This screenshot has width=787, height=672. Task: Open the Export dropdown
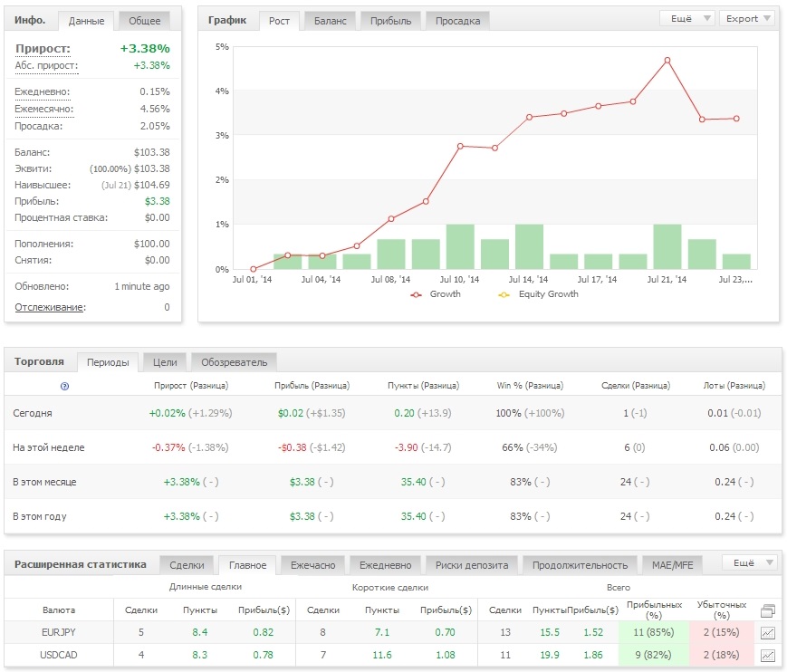click(747, 19)
